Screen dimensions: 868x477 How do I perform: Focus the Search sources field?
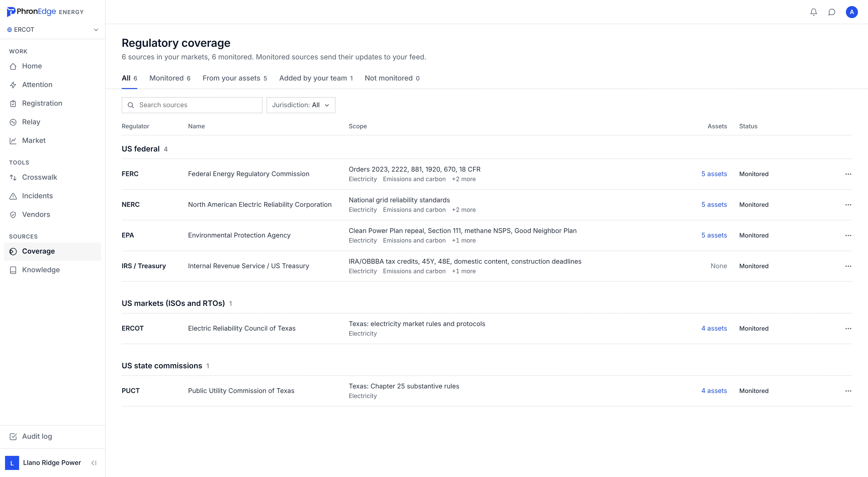tap(192, 105)
